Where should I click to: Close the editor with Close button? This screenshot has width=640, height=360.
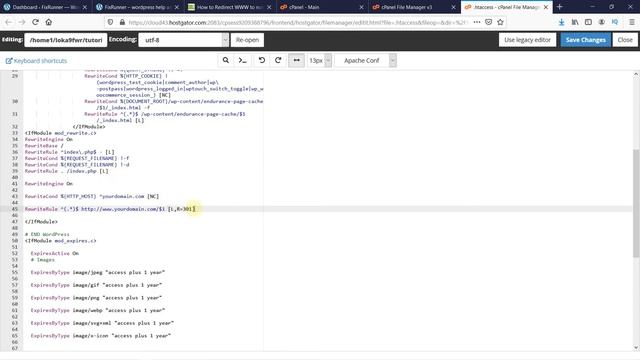(625, 40)
